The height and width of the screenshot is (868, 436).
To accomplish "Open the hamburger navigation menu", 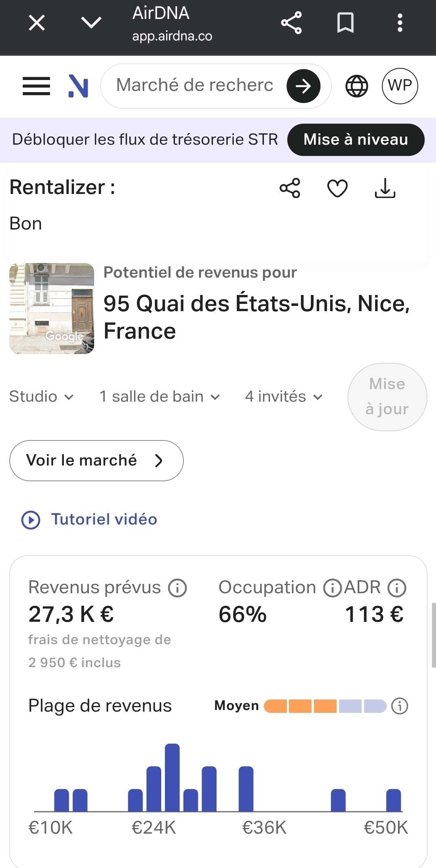I will 36,86.
